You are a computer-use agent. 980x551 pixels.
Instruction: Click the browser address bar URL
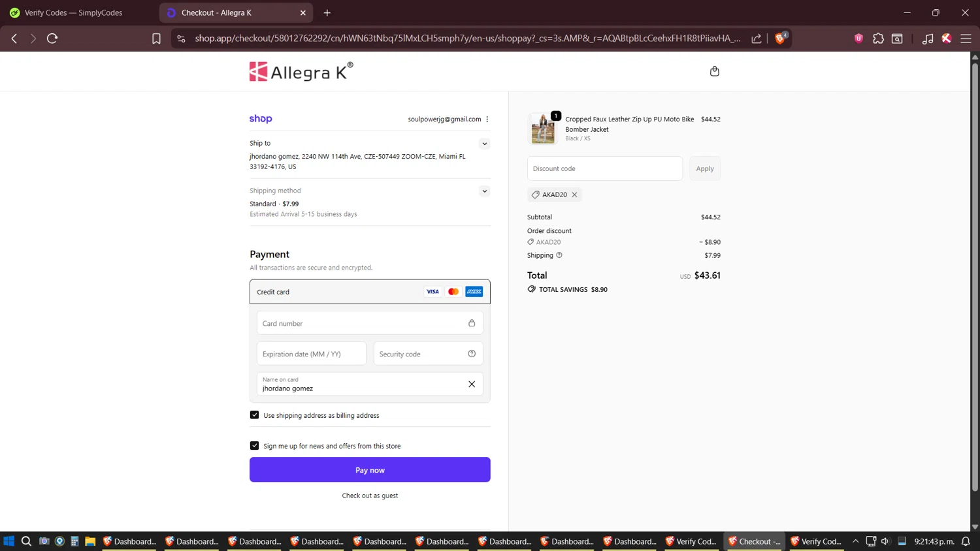tap(468, 39)
